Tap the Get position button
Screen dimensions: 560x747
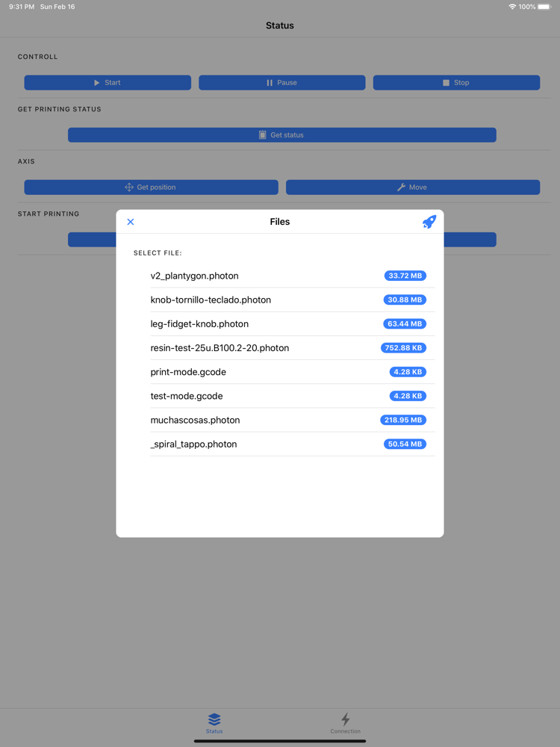152,187
